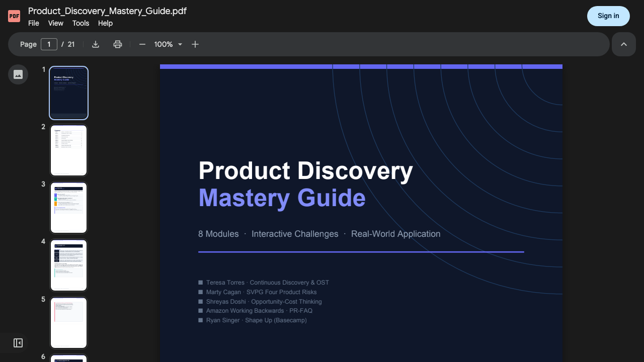Screen dimensions: 644x362
Task: Click the total page count '21'
Action: tap(71, 44)
